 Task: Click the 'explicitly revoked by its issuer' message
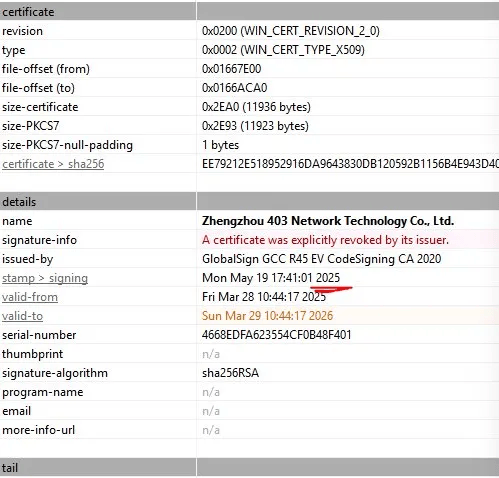tap(325, 240)
